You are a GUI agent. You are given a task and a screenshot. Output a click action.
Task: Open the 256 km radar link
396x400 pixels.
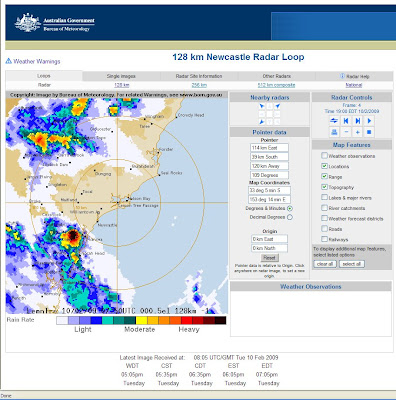199,85
